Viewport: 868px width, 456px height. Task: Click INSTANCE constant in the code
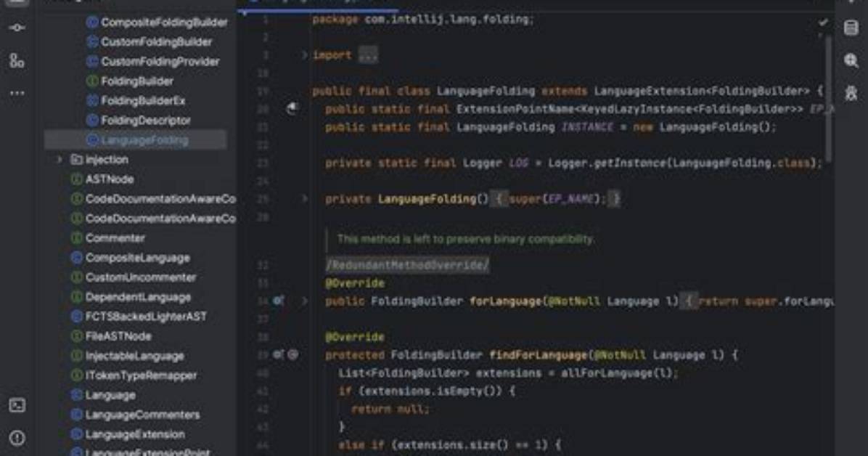click(587, 127)
